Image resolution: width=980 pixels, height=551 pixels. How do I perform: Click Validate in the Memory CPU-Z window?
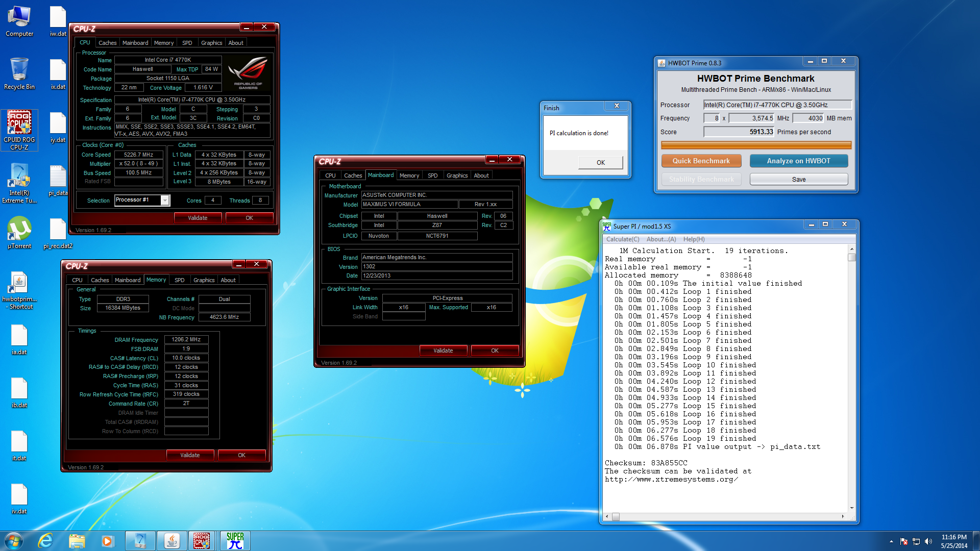(190, 455)
